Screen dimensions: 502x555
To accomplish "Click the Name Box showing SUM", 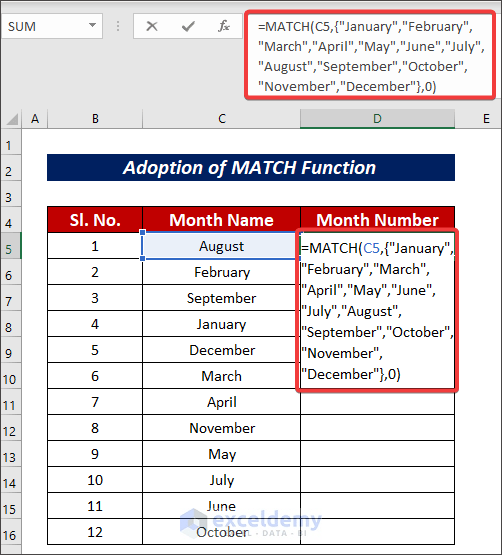I will [x=52, y=26].
